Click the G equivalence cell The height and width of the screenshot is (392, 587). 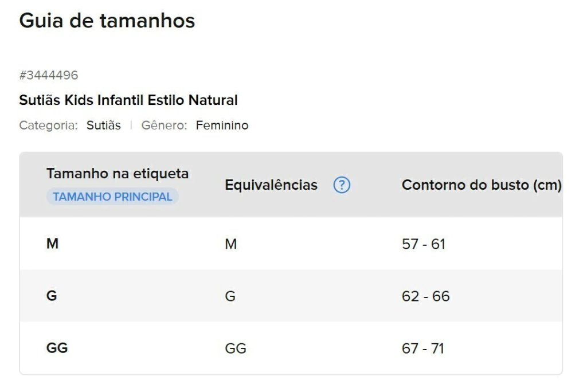230,296
